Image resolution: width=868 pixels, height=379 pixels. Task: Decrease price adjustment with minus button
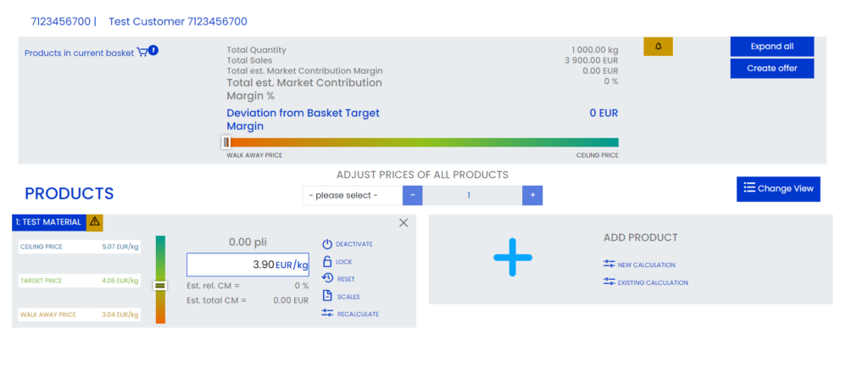(x=413, y=196)
